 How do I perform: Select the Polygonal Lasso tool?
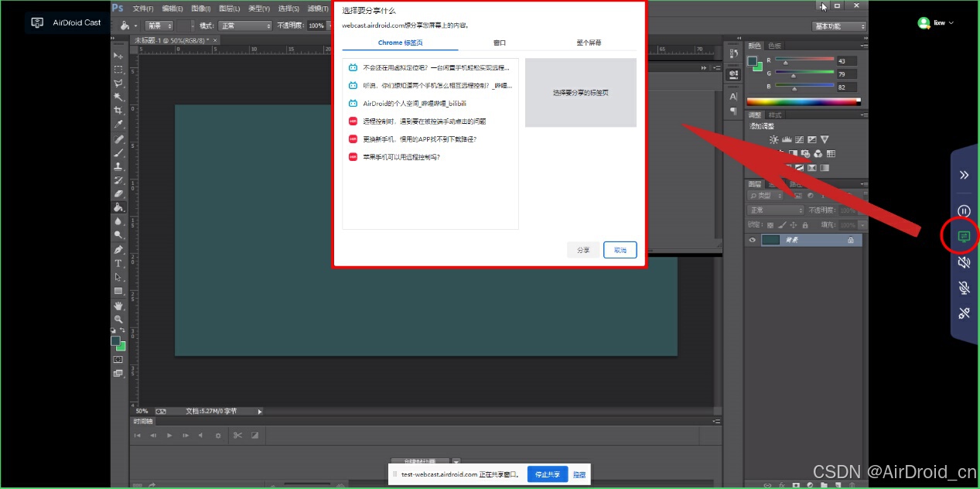click(118, 84)
